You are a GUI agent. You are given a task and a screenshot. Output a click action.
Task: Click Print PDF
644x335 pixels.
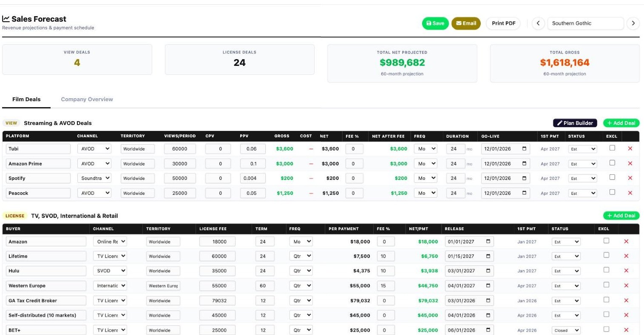(x=504, y=23)
